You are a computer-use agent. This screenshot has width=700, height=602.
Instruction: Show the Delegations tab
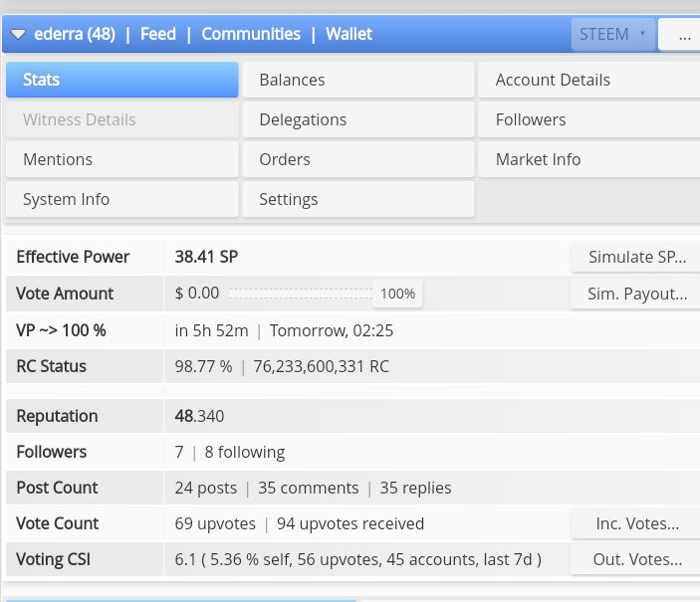point(358,119)
